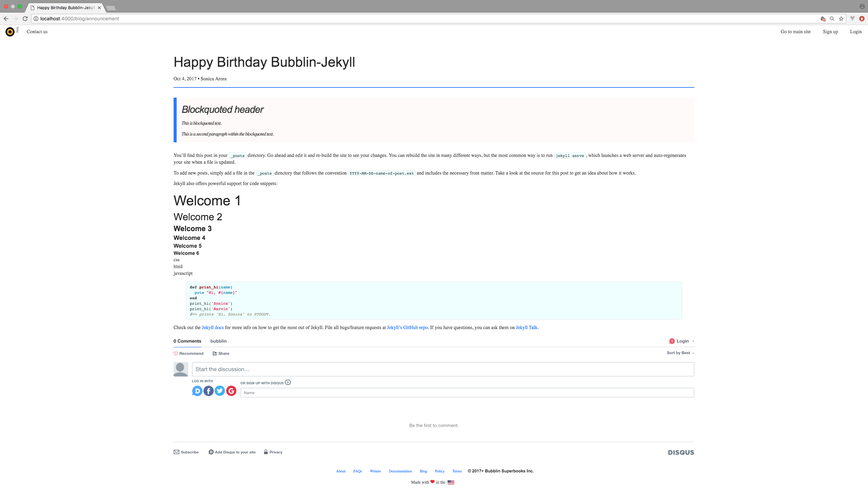Log in with Google icon
Image resolution: width=868 pixels, height=488 pixels.
coord(231,391)
